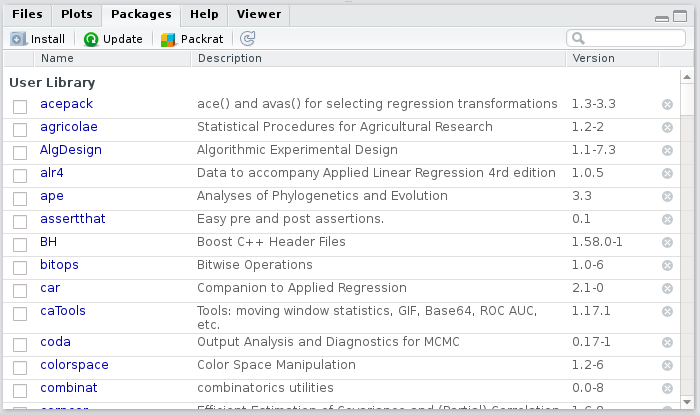Viewport: 700px width, 416px height.
Task: Open the Packrat menu
Action: pyautogui.click(x=193, y=39)
